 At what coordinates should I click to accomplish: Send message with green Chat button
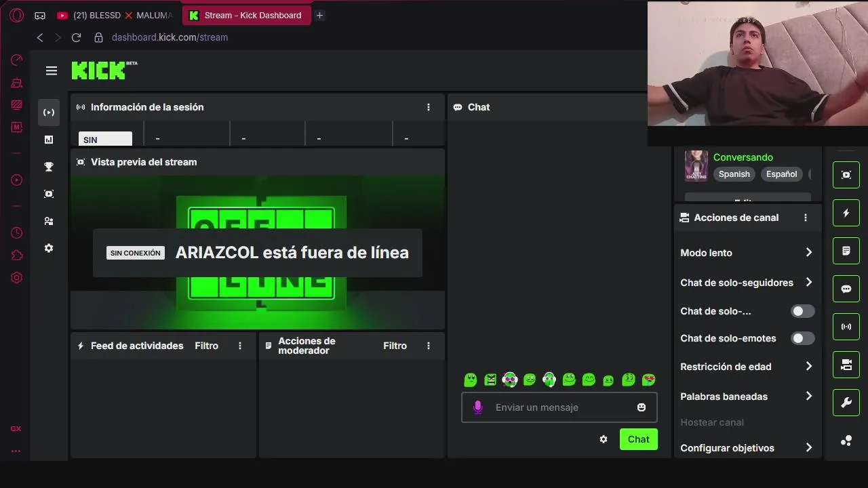639,439
